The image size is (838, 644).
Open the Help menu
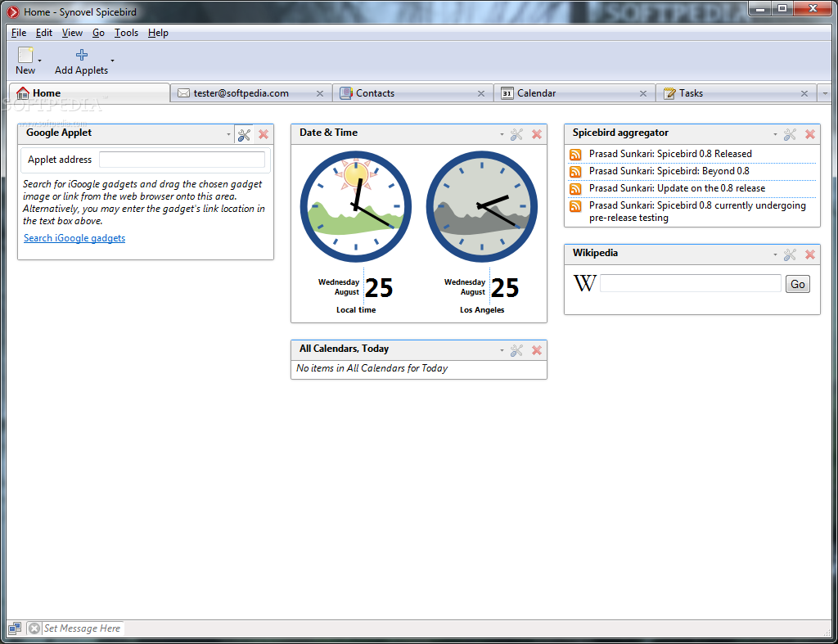tap(158, 33)
